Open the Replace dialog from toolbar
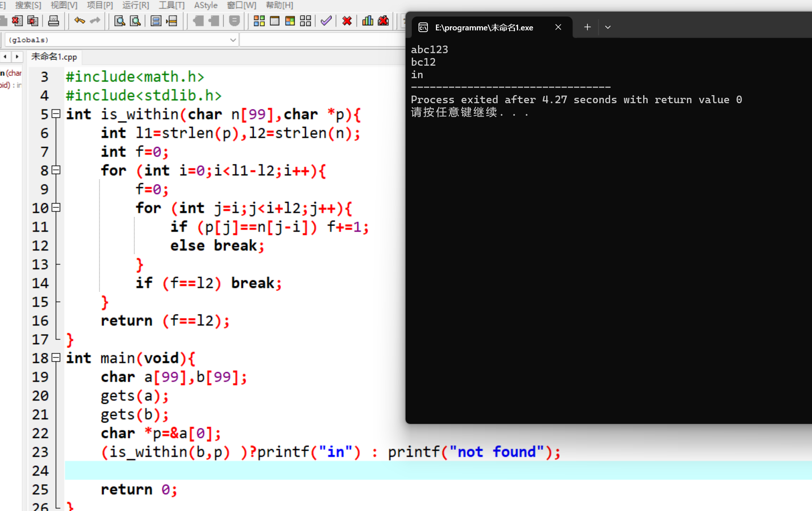 [x=135, y=21]
